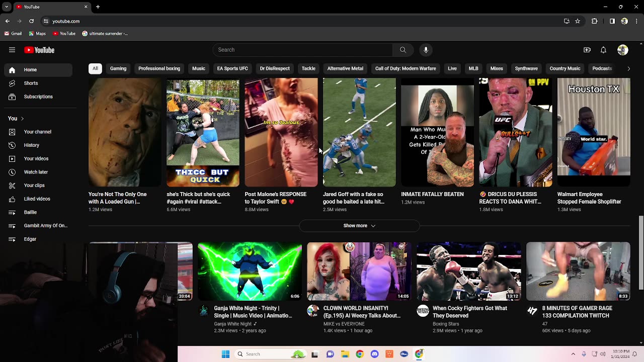Open Chrome tab search dropdown

7,7
